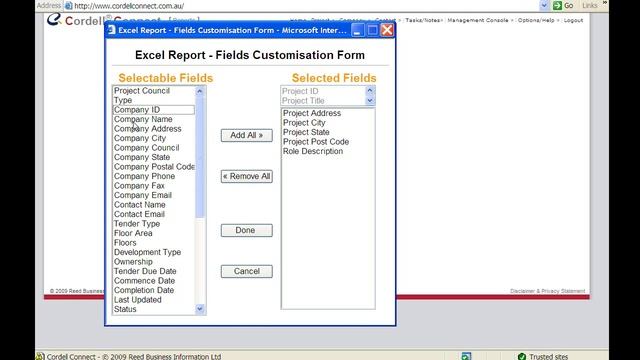Select Company Address field
The width and height of the screenshot is (640, 360).
click(154, 129)
